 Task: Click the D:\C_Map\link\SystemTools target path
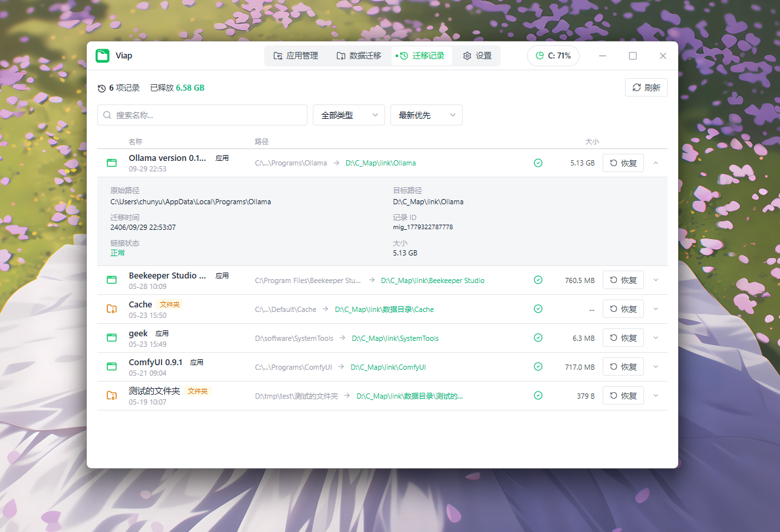395,338
